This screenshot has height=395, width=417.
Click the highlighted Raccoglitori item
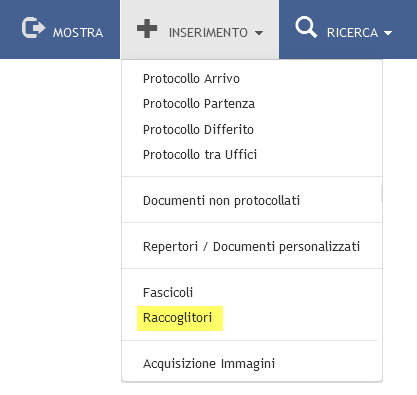(x=180, y=318)
